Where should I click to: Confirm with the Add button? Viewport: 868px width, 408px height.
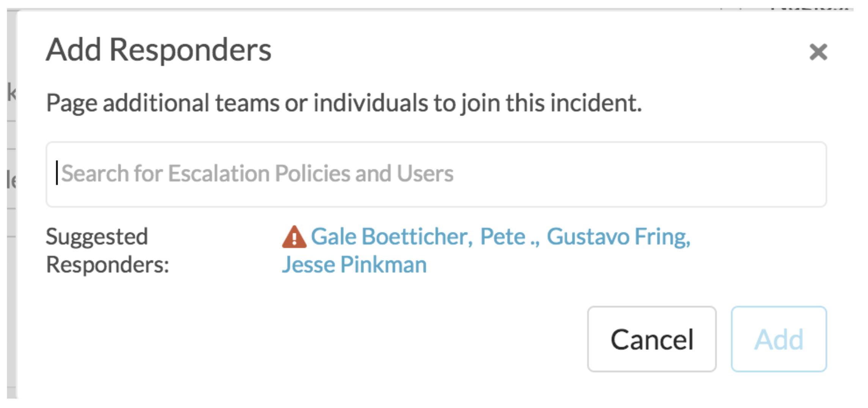coord(779,339)
